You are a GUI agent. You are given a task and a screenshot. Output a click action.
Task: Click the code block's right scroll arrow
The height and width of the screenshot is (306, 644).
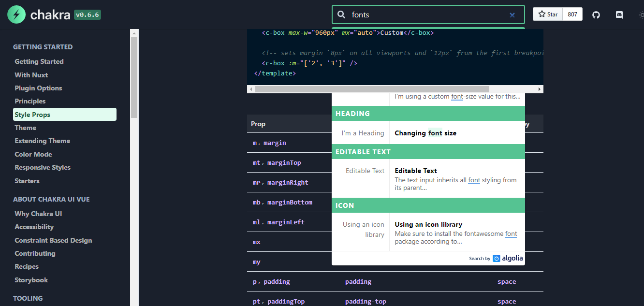point(540,89)
